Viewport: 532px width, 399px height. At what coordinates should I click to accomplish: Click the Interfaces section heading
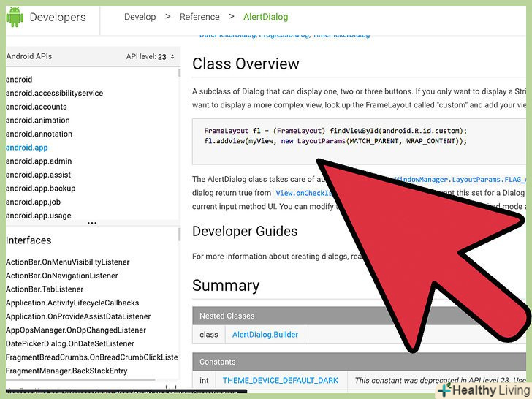click(28, 240)
